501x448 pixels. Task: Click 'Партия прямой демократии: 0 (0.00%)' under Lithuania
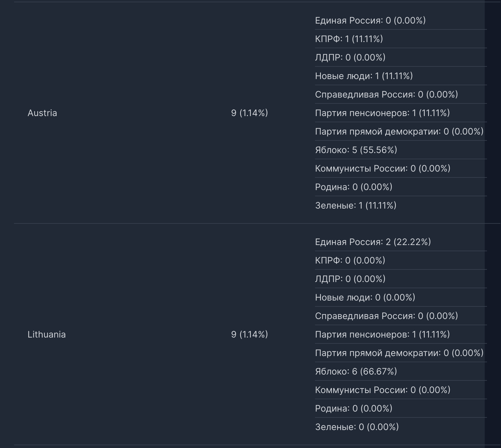399,353
